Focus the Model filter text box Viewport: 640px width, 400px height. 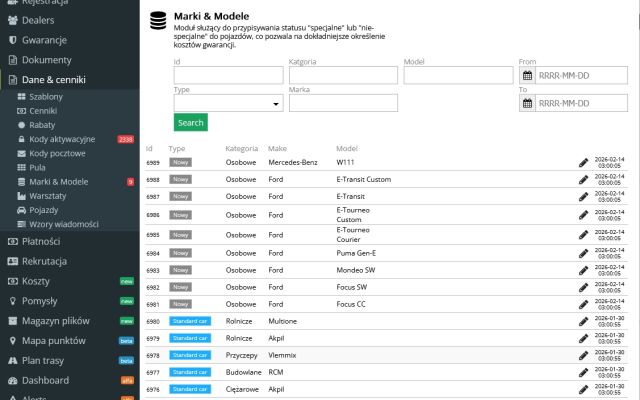[458, 75]
